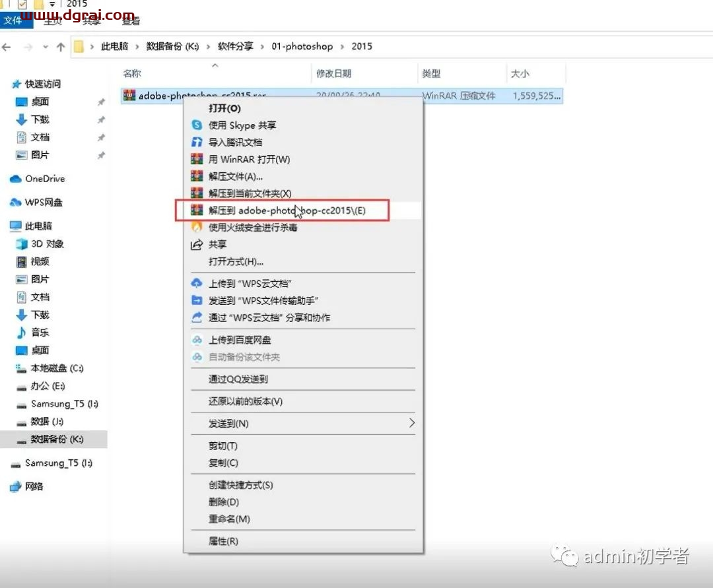Select 本地磁盘 (C:) in the sidebar
Image resolution: width=713 pixels, height=588 pixels.
coord(57,368)
